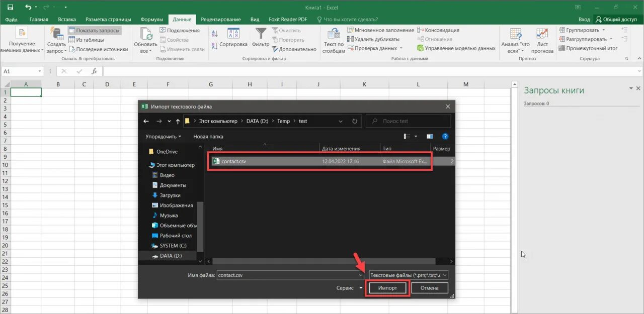Viewport: 644px width, 314px height.
Task: Open Запросы книги pane options dropdown
Action: tap(631, 88)
